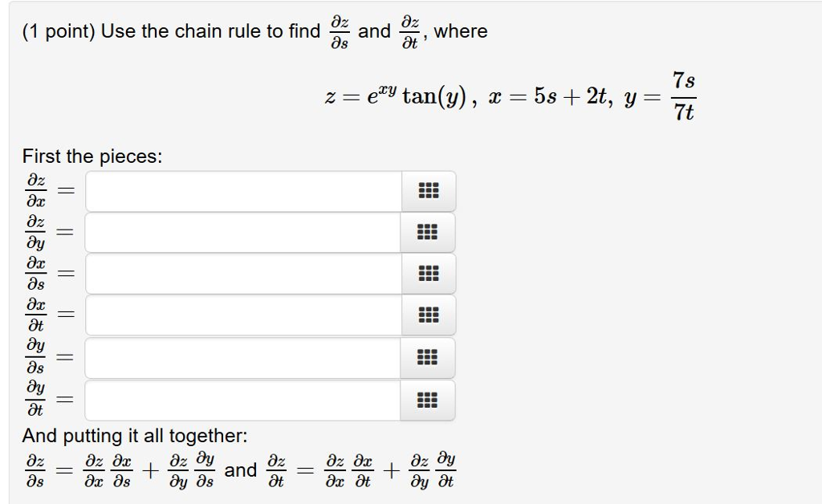Open the keypad beside the last answer box
This screenshot has width=822, height=504.
point(429,399)
